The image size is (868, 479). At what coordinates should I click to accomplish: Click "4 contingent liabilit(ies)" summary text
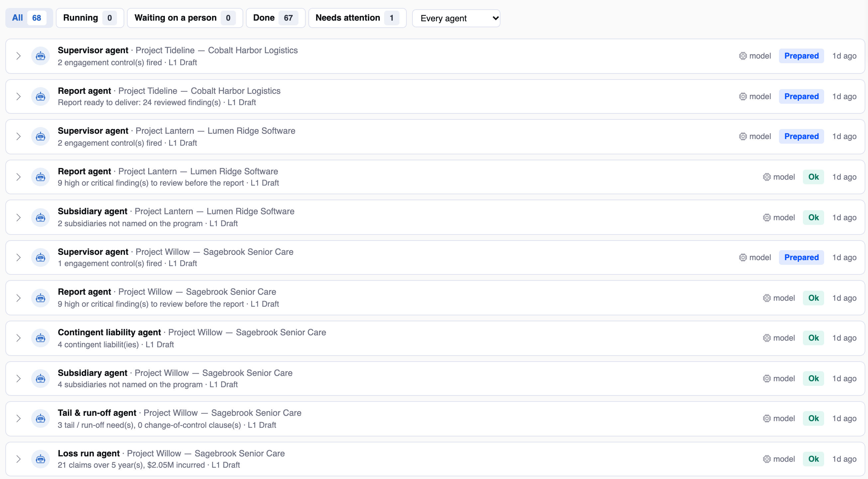point(98,345)
